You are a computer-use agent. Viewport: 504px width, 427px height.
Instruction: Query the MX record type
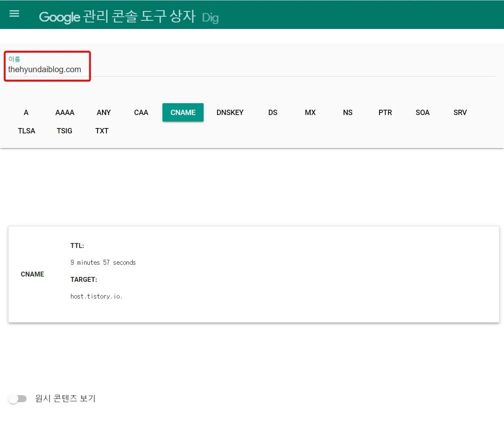pyautogui.click(x=310, y=113)
